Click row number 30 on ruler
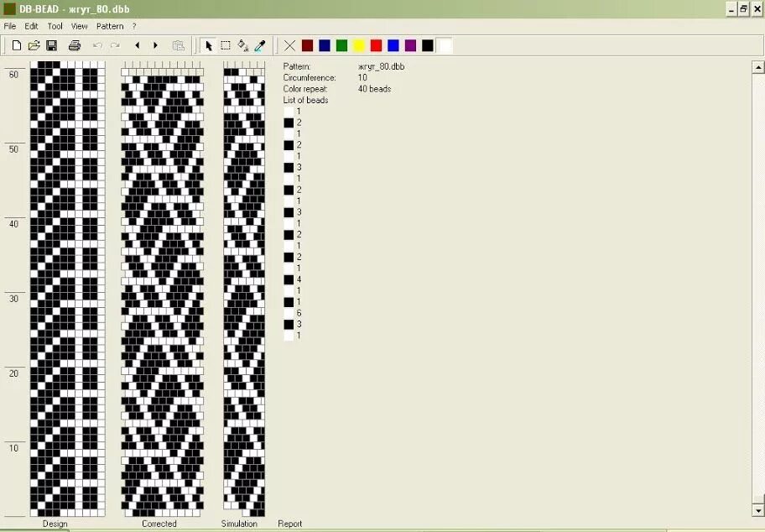 [13, 299]
